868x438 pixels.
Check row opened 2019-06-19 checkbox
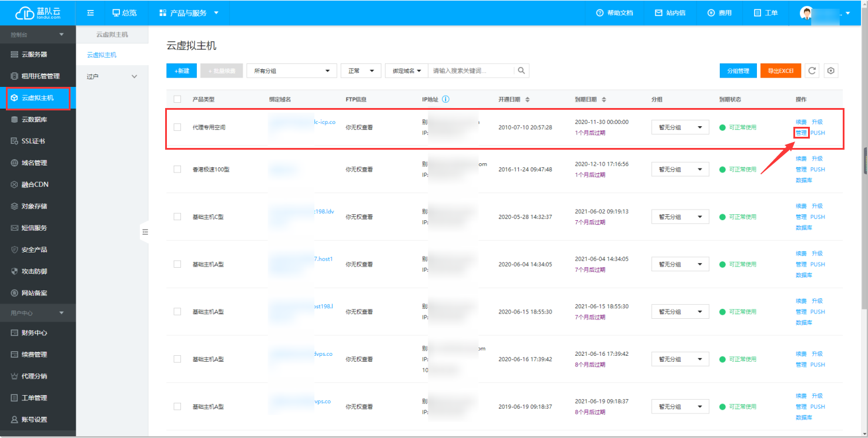177,406
